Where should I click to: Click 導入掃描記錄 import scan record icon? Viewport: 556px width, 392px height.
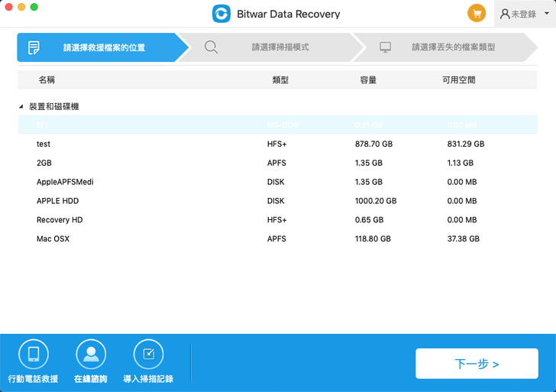[x=148, y=355]
